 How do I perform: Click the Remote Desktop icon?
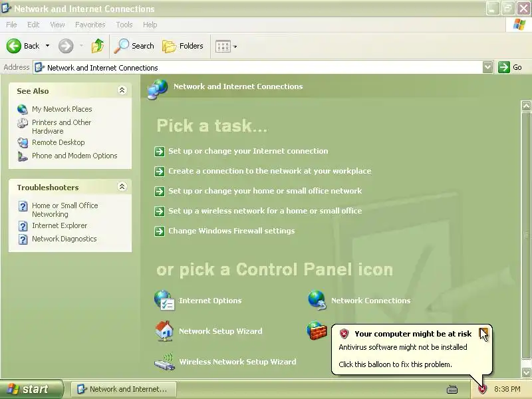point(23,142)
